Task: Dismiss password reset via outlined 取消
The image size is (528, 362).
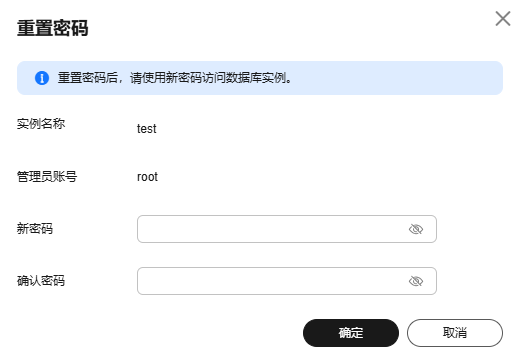Action: coord(455,333)
